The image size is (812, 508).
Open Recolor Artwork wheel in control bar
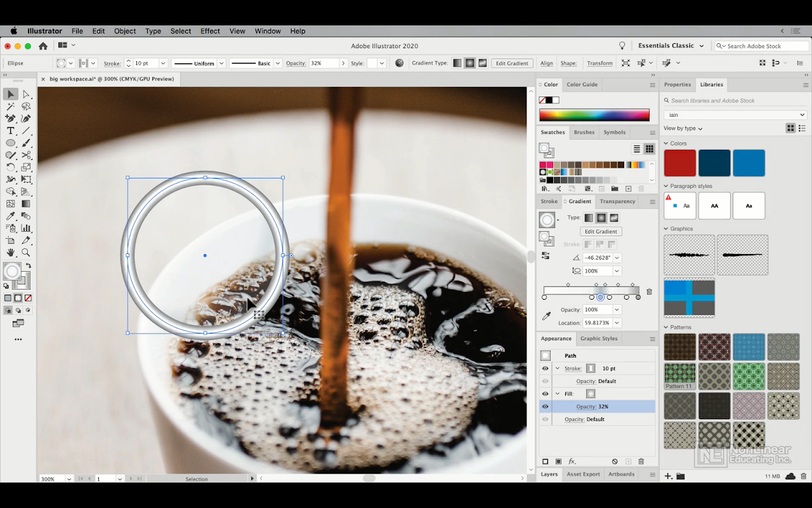pyautogui.click(x=399, y=63)
